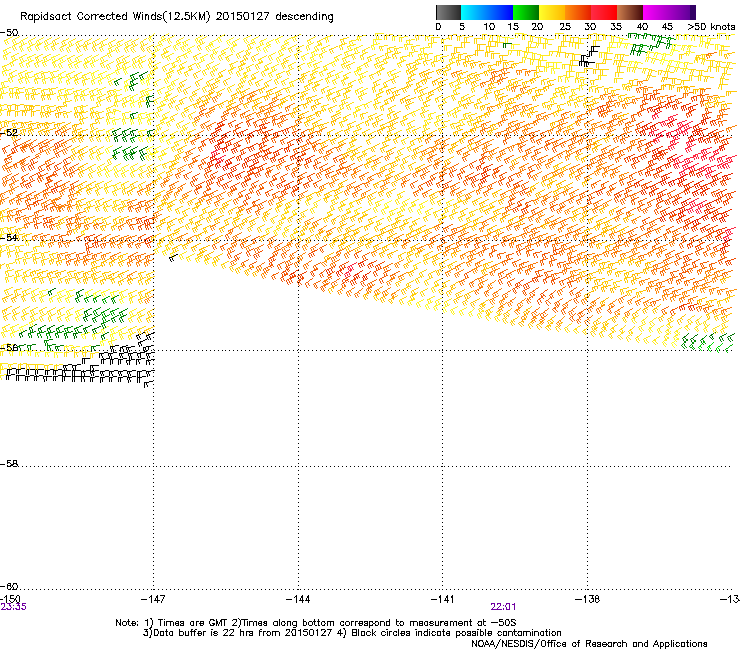Click the brown 35-40 knots legend swatch
The image size is (740, 650).
coord(630,12)
